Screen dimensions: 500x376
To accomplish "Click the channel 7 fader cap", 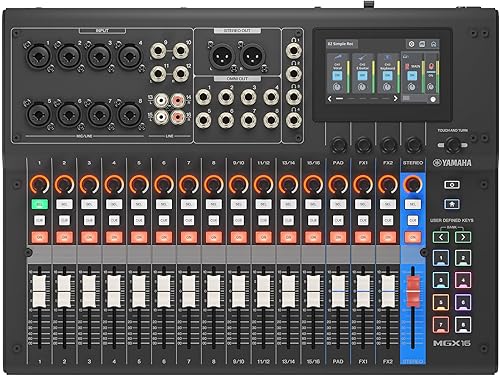I will coord(189,291).
